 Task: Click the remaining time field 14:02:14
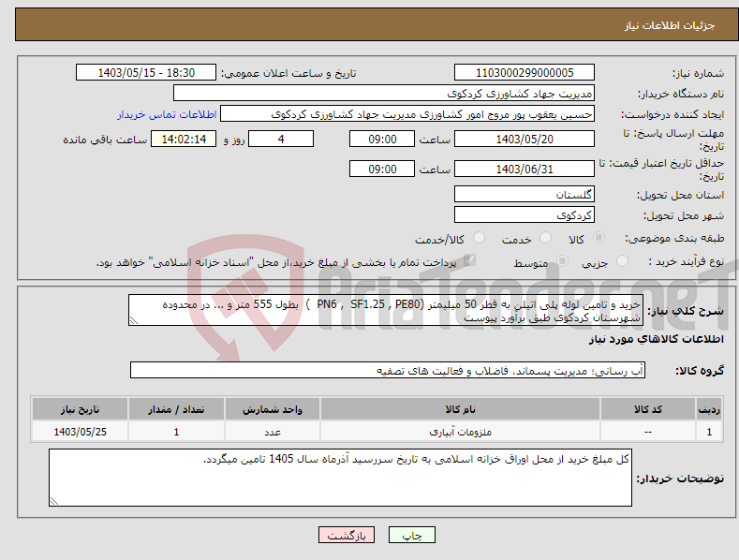point(184,139)
